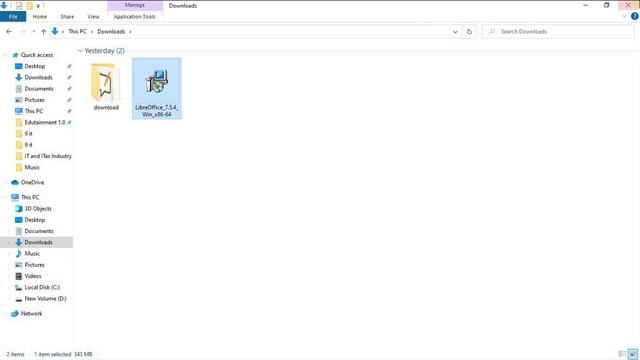The height and width of the screenshot is (360, 640).
Task: Expand the ribbon chevron
Action: tap(624, 16)
